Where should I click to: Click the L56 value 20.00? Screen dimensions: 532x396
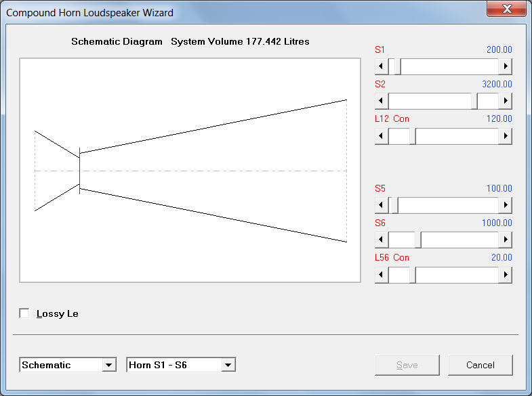pos(502,258)
